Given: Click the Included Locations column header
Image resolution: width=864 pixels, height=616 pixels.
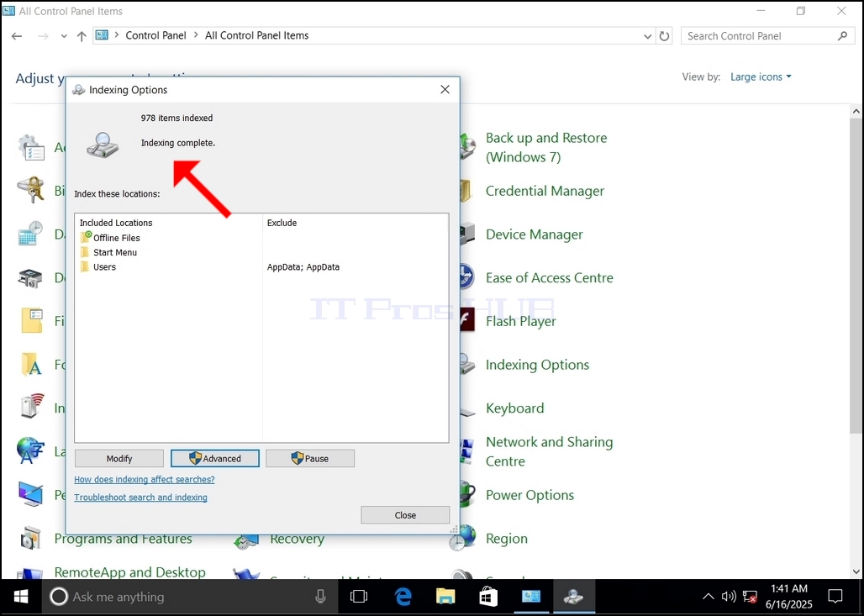Looking at the screenshot, I should (116, 223).
